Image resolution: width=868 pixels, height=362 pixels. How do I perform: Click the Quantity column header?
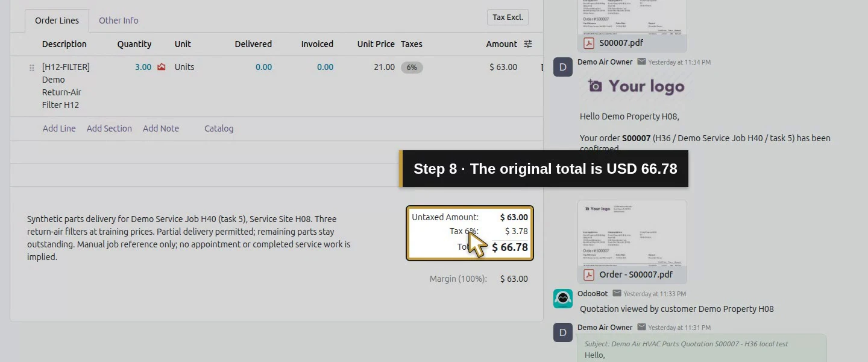pos(134,44)
